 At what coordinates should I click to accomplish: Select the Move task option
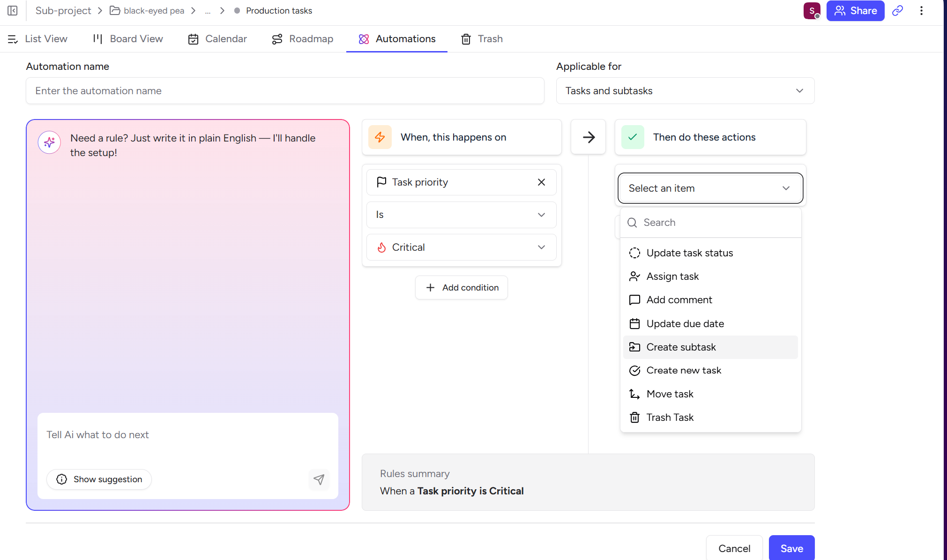pos(670,394)
